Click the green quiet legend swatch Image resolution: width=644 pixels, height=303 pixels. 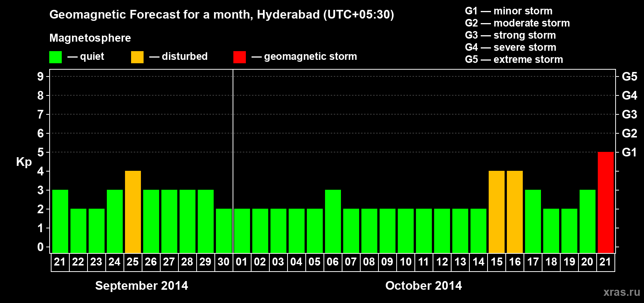tap(55, 57)
